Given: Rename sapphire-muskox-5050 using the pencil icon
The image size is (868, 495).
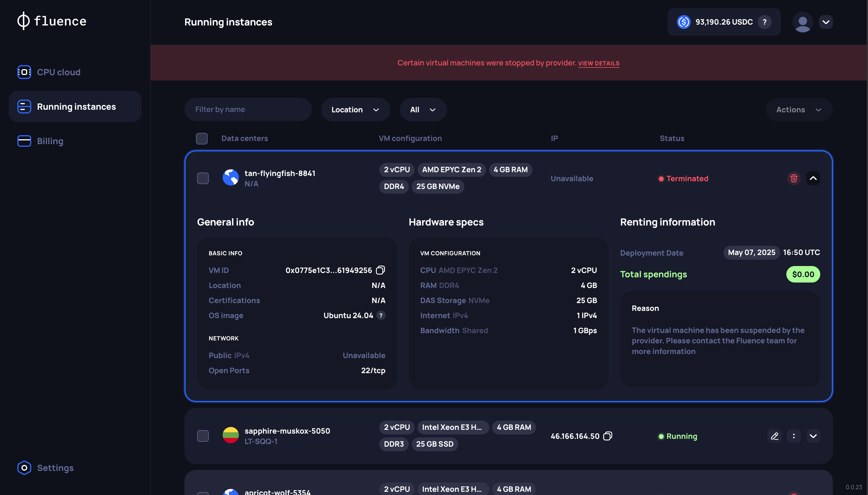Looking at the screenshot, I should [774, 436].
